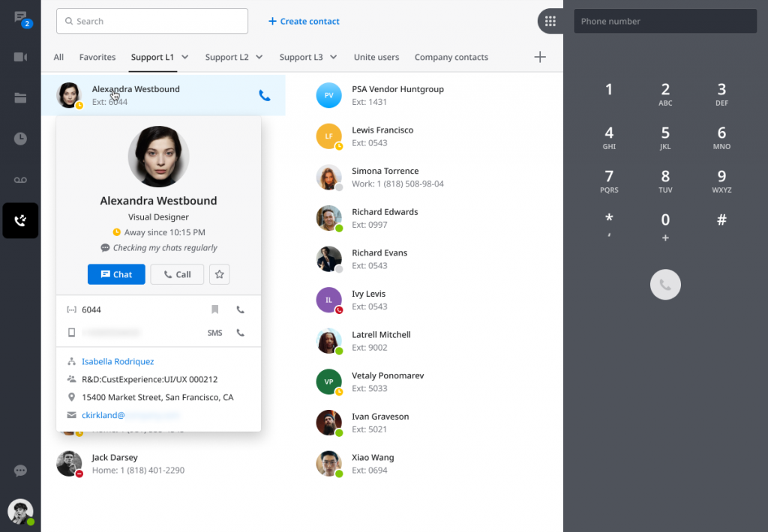Open call history via the clock icon
The height and width of the screenshot is (532, 768).
20,139
